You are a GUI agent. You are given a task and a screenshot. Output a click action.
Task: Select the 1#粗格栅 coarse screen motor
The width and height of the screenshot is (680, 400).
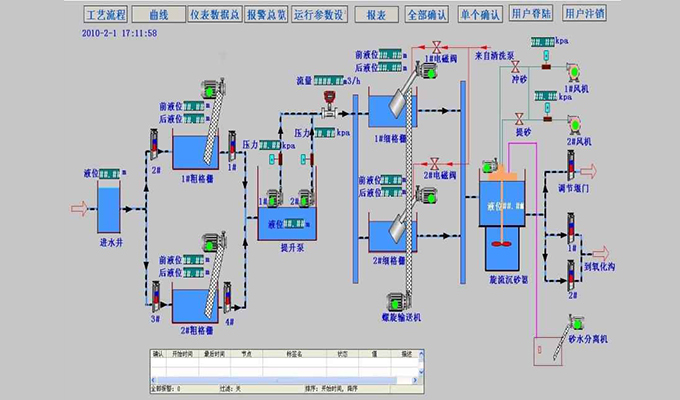point(212,90)
